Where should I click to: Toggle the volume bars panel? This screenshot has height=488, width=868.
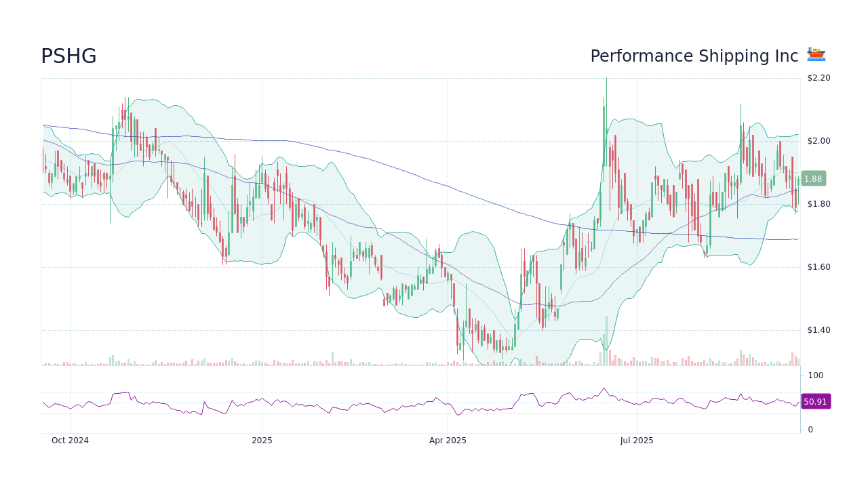[420, 361]
